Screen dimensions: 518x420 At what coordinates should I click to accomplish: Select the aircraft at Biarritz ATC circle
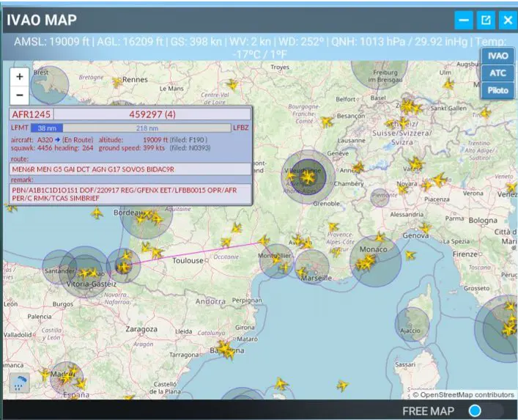coord(124,266)
